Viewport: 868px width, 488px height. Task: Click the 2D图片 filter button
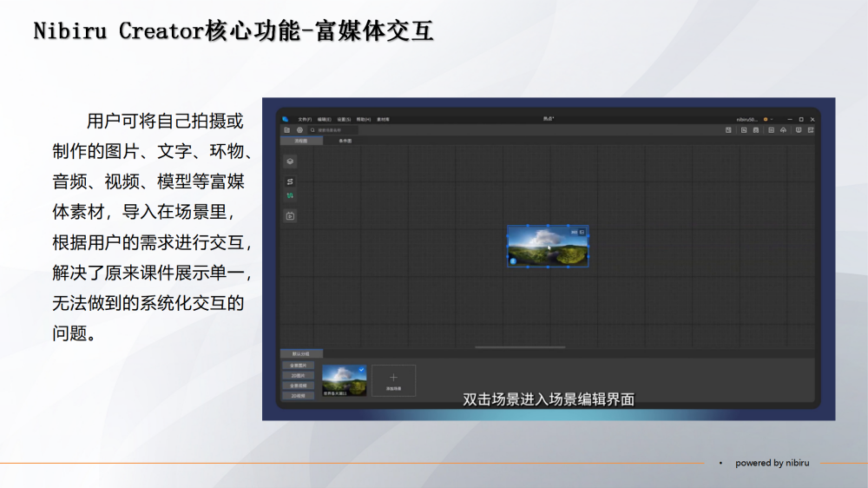pos(299,376)
